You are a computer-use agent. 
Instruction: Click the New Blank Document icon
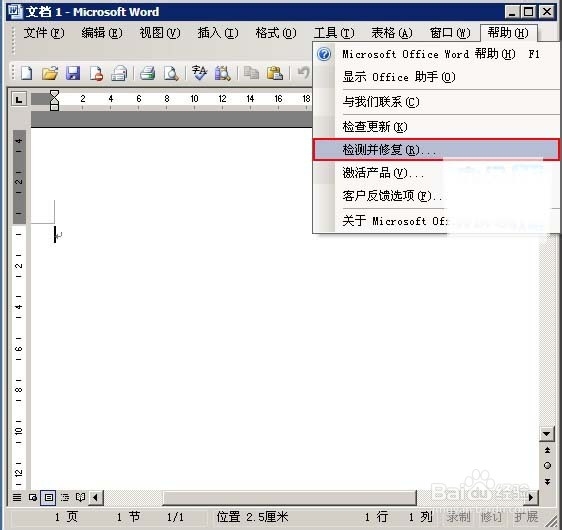tap(27, 73)
